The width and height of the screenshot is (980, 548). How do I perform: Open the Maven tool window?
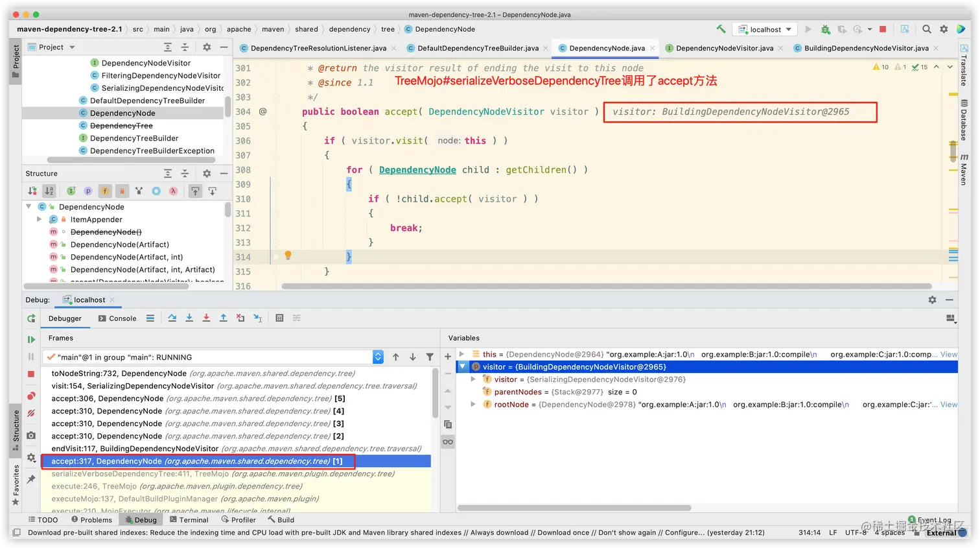coord(964,170)
